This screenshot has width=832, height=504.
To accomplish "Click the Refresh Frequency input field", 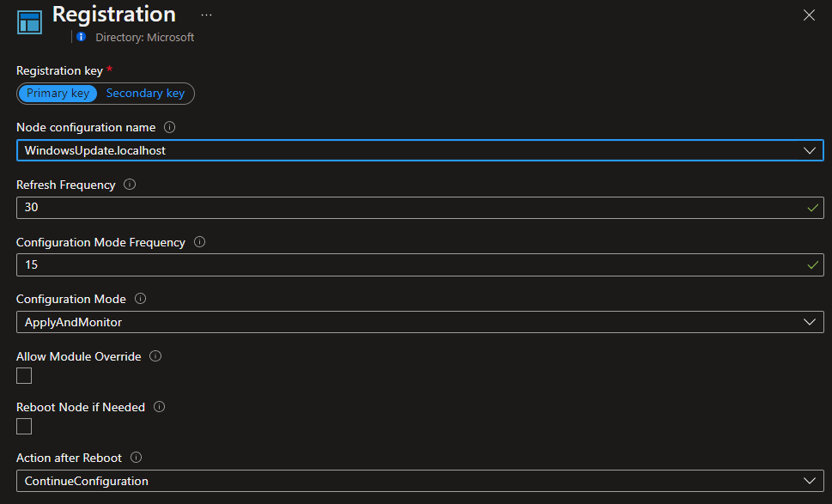I will pyautogui.click(x=412, y=208).
